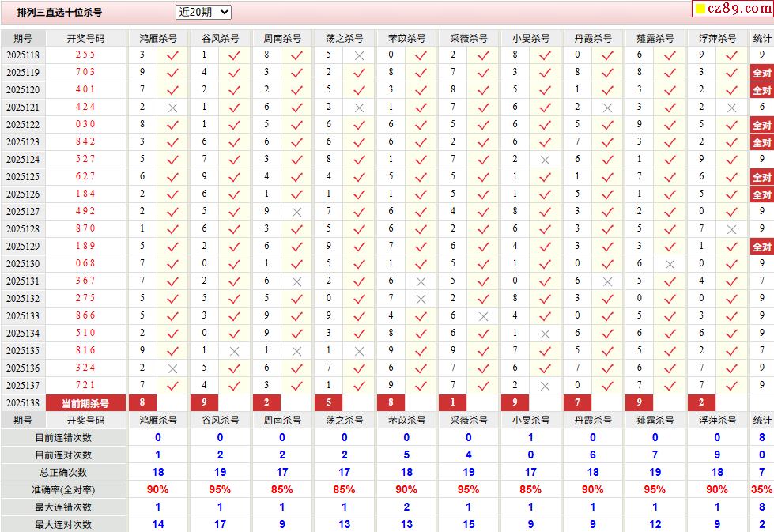Click the red checkmark in 鸿雁杀号 for period 2025118
Image resolution: width=774 pixels, height=532 pixels.
tap(172, 56)
